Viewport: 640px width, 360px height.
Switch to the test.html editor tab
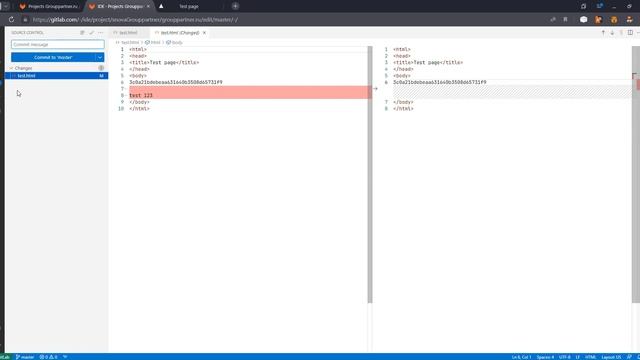[128, 33]
